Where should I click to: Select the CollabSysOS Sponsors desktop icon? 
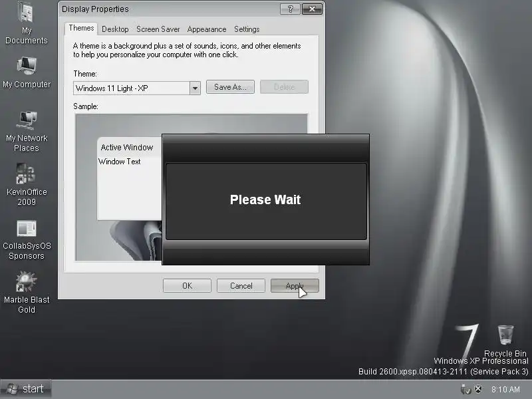coord(27,240)
